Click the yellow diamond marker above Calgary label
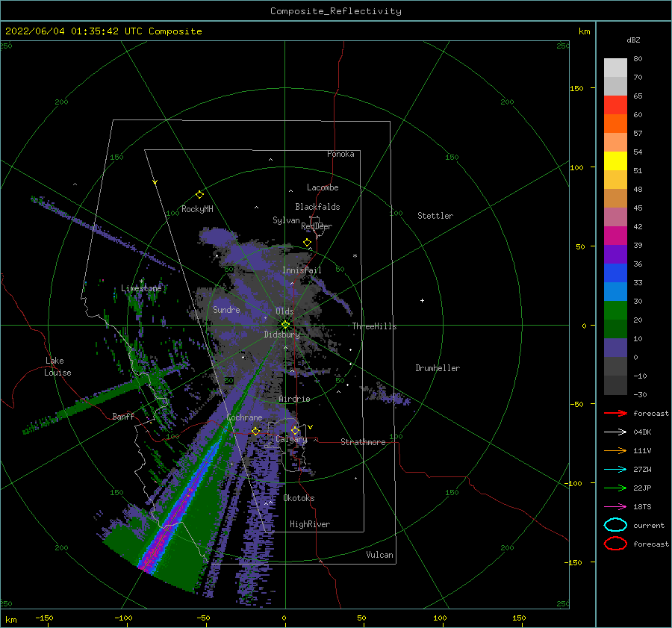 (295, 430)
